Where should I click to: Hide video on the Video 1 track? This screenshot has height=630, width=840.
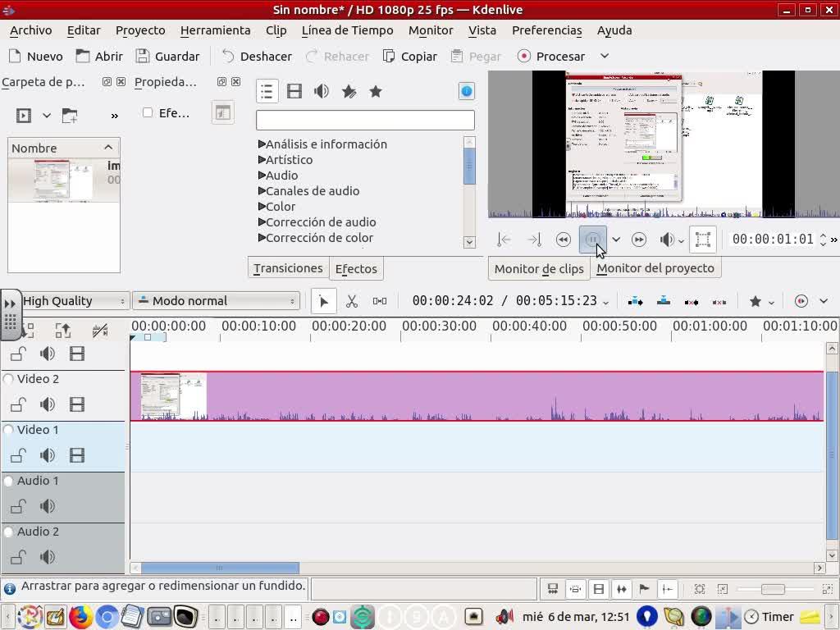pos(77,455)
